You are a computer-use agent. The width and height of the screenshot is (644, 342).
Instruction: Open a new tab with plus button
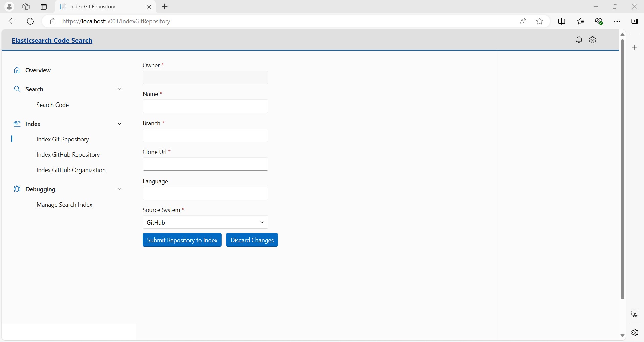pyautogui.click(x=165, y=7)
